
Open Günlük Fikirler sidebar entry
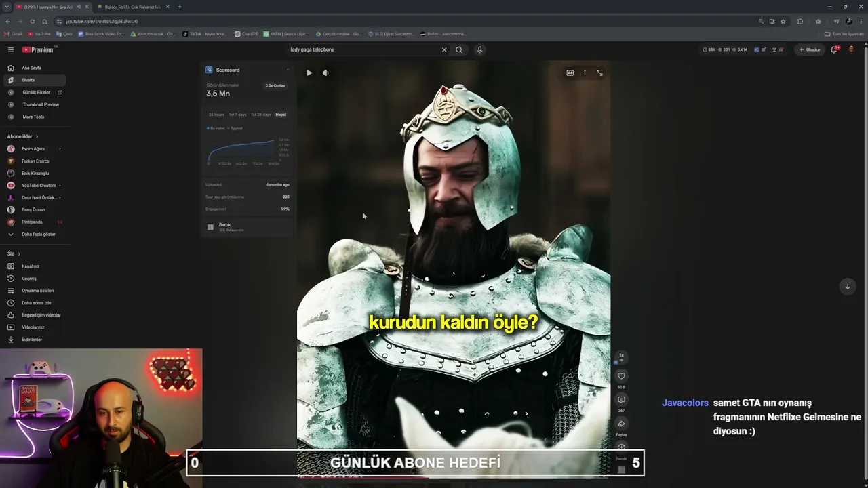(35, 92)
